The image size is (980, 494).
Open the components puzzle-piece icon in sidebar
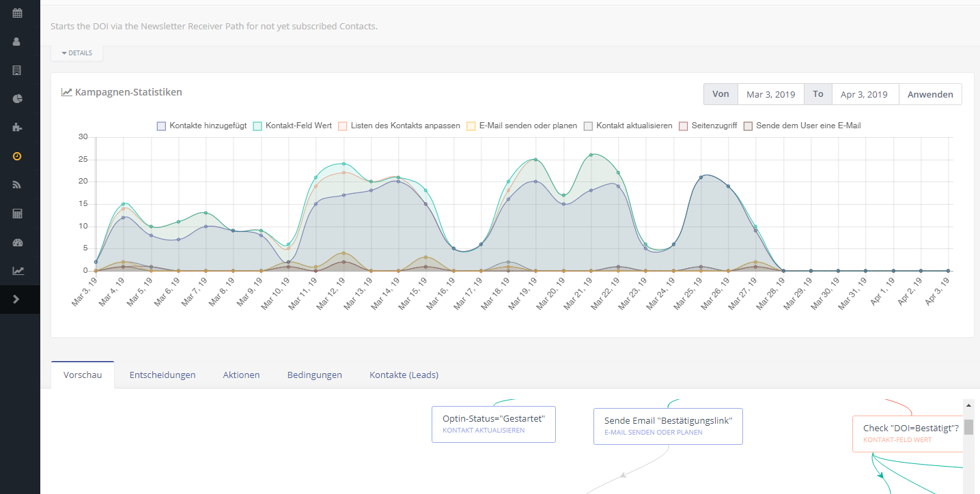coord(17,128)
